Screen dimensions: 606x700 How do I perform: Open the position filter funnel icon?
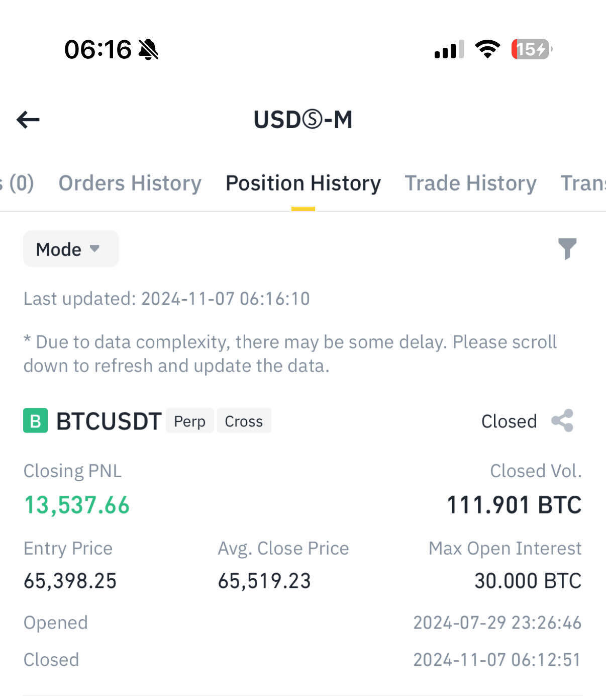tap(567, 248)
